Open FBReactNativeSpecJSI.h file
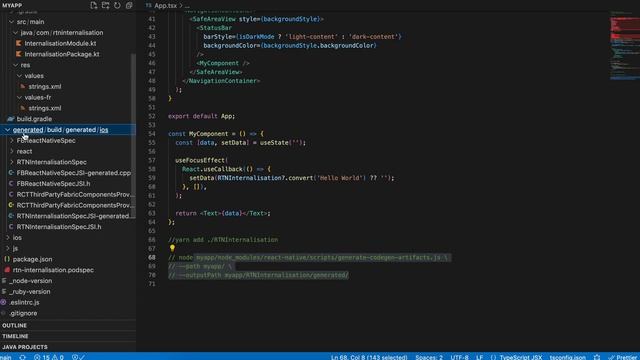Viewport: 640px width, 360px height. [53, 184]
